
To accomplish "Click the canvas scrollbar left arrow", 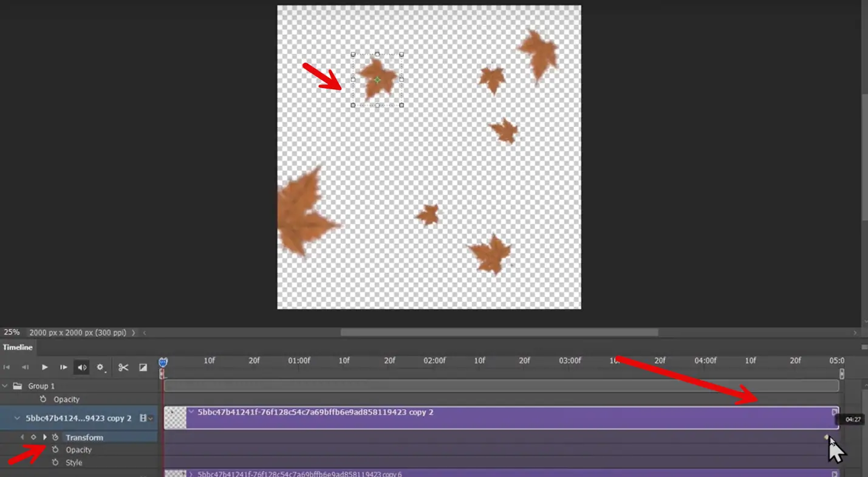I will click(145, 332).
